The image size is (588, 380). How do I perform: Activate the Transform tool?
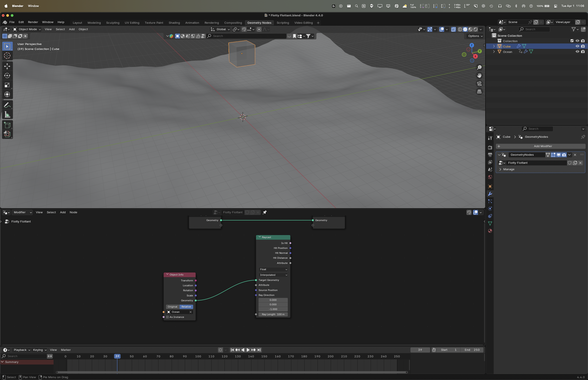click(x=7, y=95)
